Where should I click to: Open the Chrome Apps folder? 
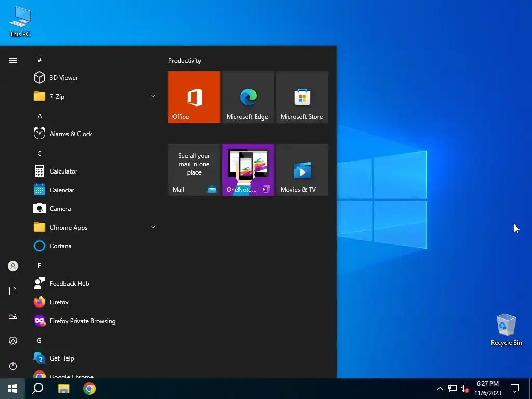[x=95, y=228]
